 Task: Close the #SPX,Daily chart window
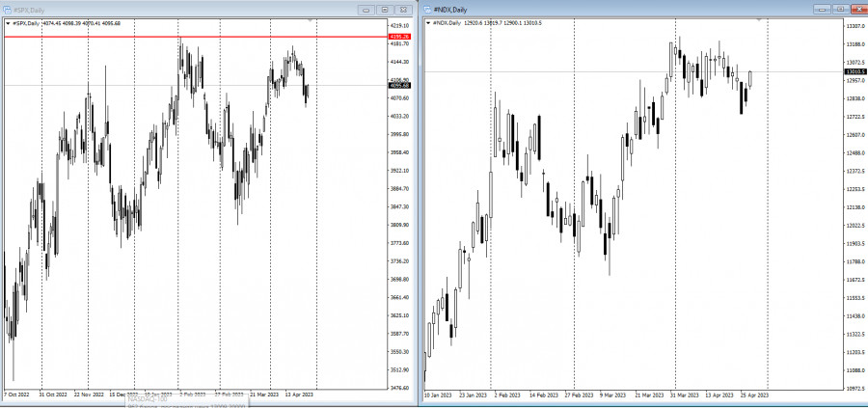click(404, 10)
